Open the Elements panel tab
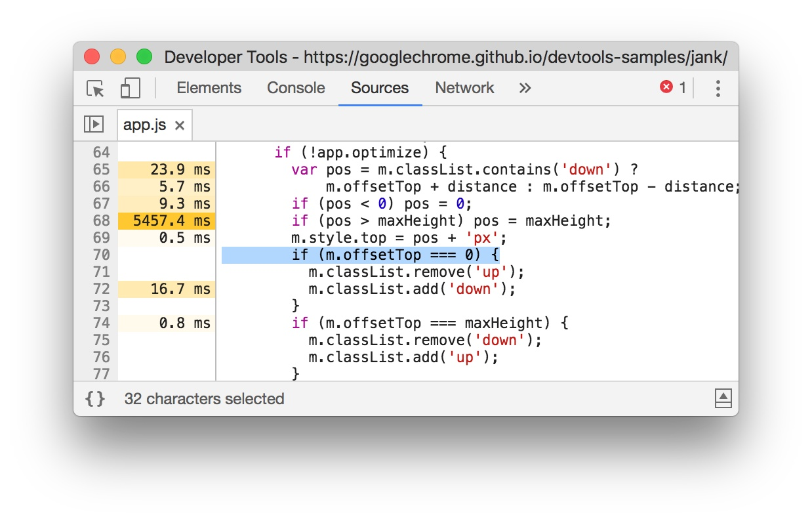Viewport: 812px width, 521px height. point(209,88)
